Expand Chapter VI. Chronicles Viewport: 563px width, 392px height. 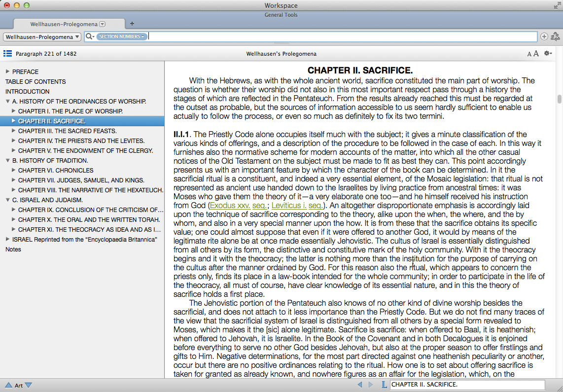pyautogui.click(x=14, y=170)
